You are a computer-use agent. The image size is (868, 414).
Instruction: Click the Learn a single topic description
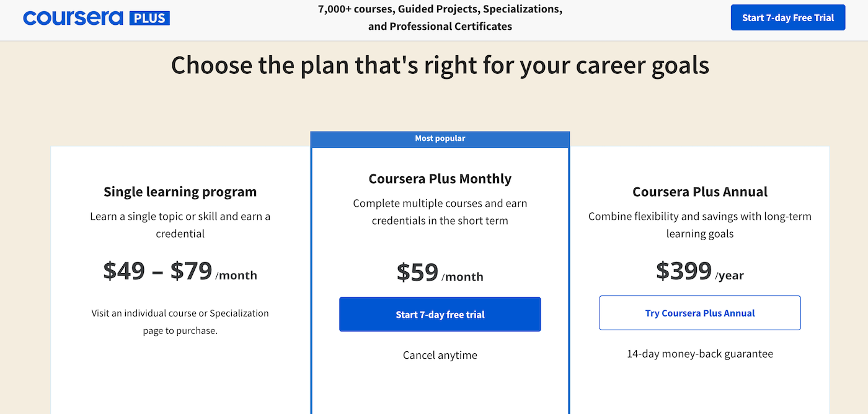pos(180,225)
